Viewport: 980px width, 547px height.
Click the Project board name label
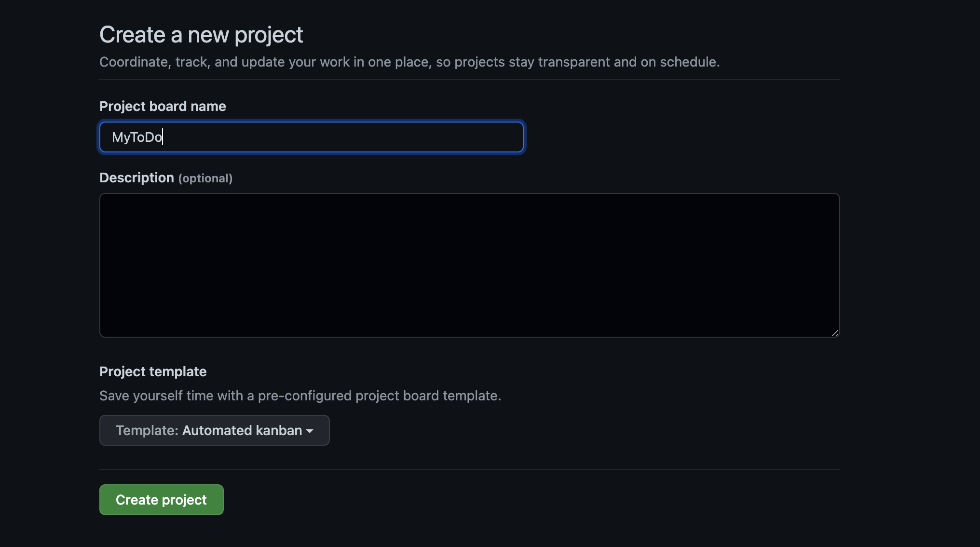[163, 106]
